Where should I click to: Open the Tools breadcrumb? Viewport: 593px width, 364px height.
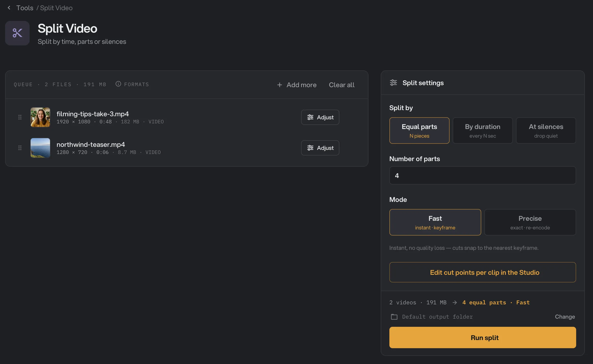(x=25, y=8)
